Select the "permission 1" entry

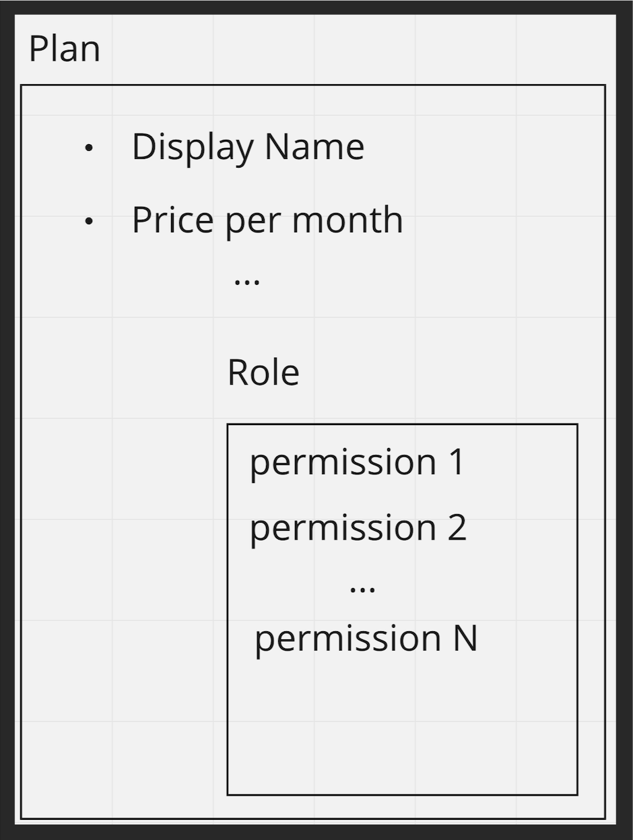point(357,462)
